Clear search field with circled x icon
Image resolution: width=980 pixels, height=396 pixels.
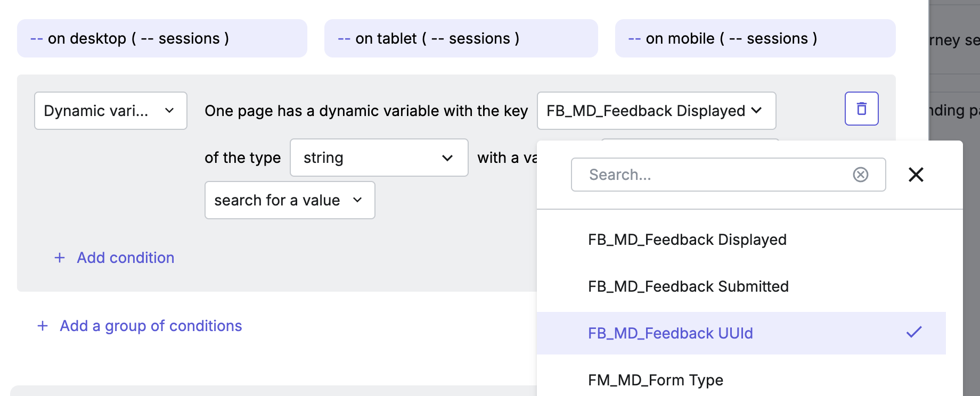coord(861,175)
